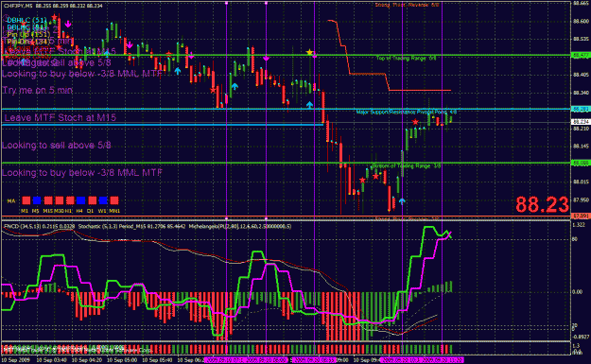Select the cyan up arrow below the lowest candle
The image size is (591, 364).
click(x=402, y=201)
